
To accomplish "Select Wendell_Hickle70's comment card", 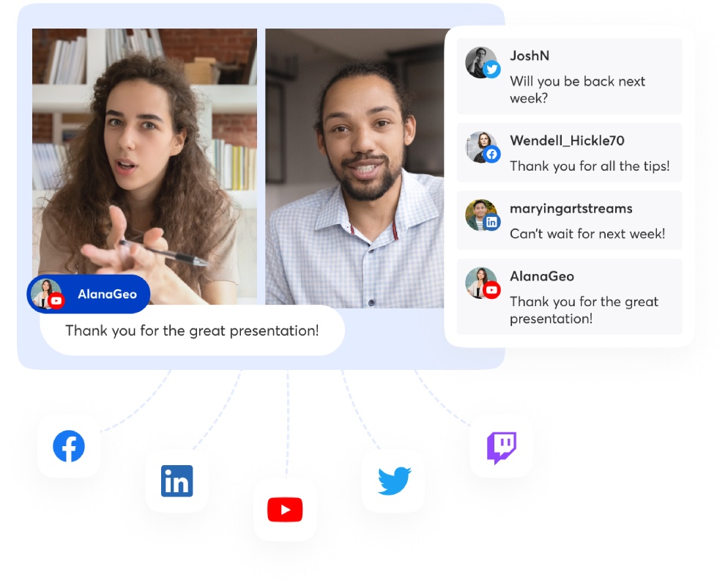I will tap(570, 152).
